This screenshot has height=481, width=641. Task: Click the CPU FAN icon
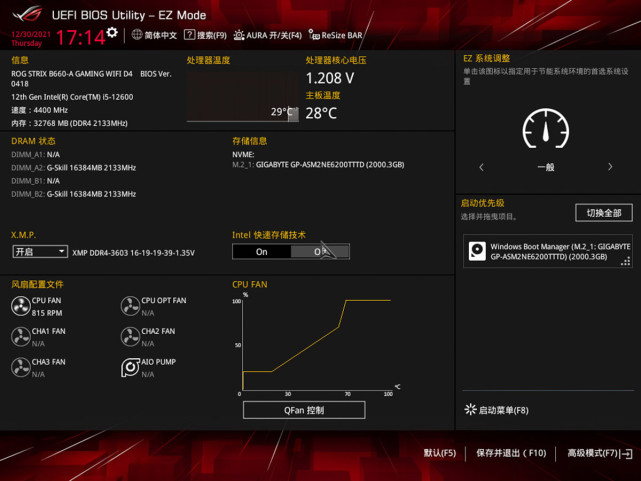(x=20, y=306)
